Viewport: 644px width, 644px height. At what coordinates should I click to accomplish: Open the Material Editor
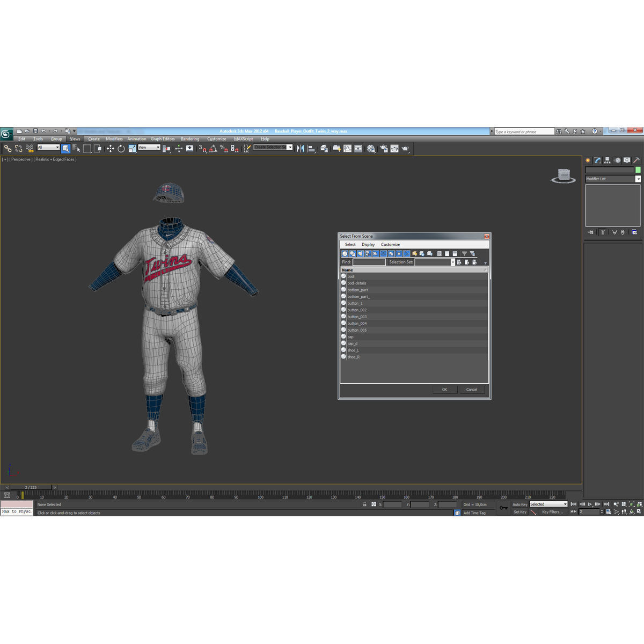[x=371, y=149]
